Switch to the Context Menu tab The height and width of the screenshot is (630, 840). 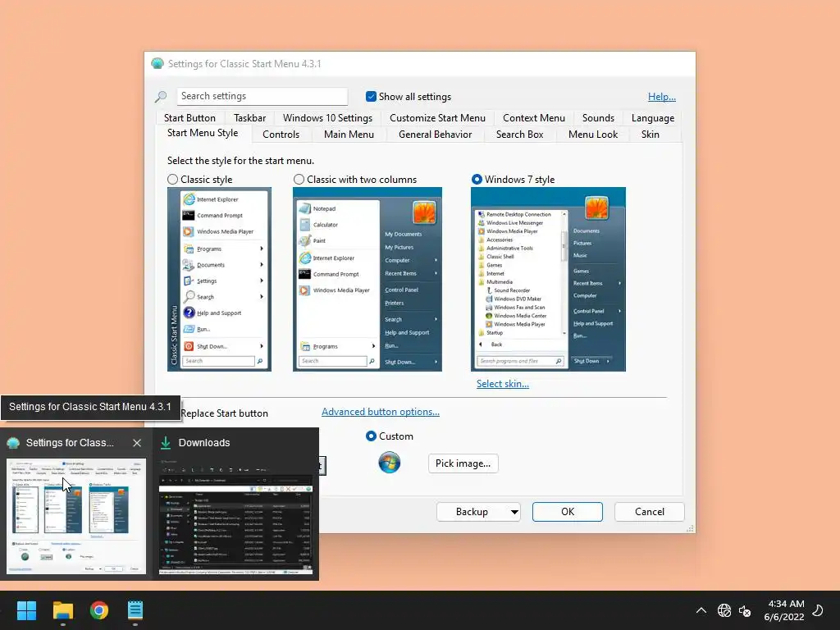click(533, 118)
